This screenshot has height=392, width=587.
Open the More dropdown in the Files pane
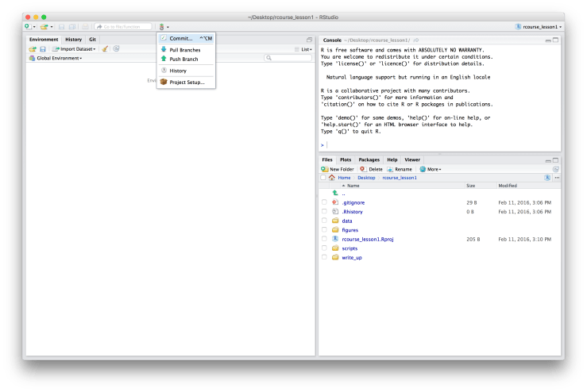(x=431, y=169)
